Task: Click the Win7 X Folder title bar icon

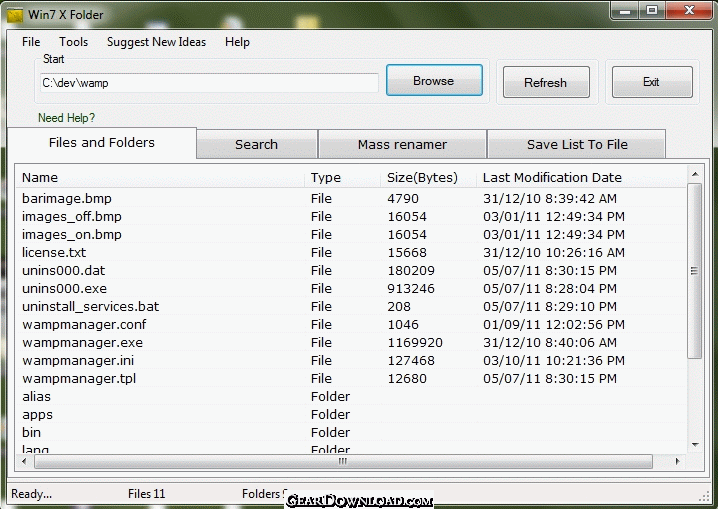Action: coord(15,15)
